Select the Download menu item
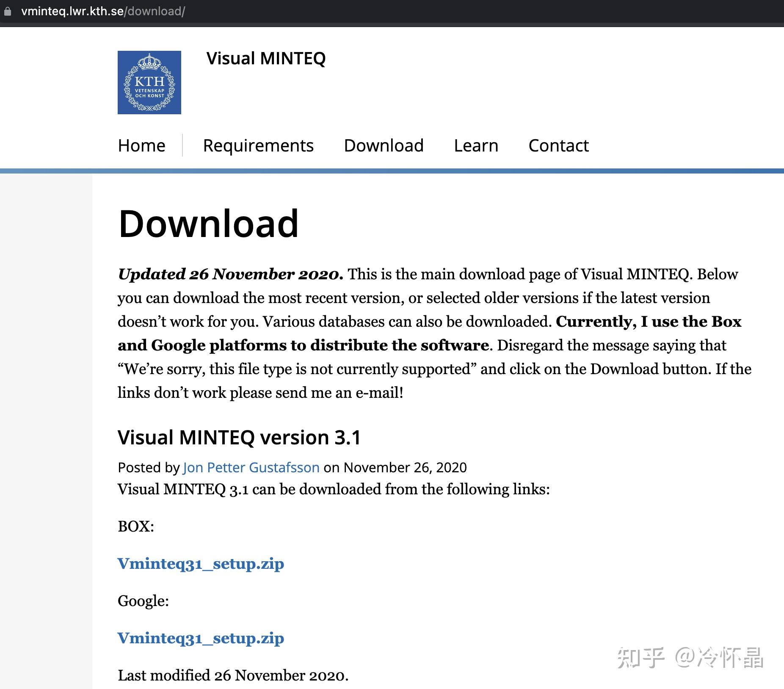Screen dimensions: 784x689 click(x=384, y=145)
